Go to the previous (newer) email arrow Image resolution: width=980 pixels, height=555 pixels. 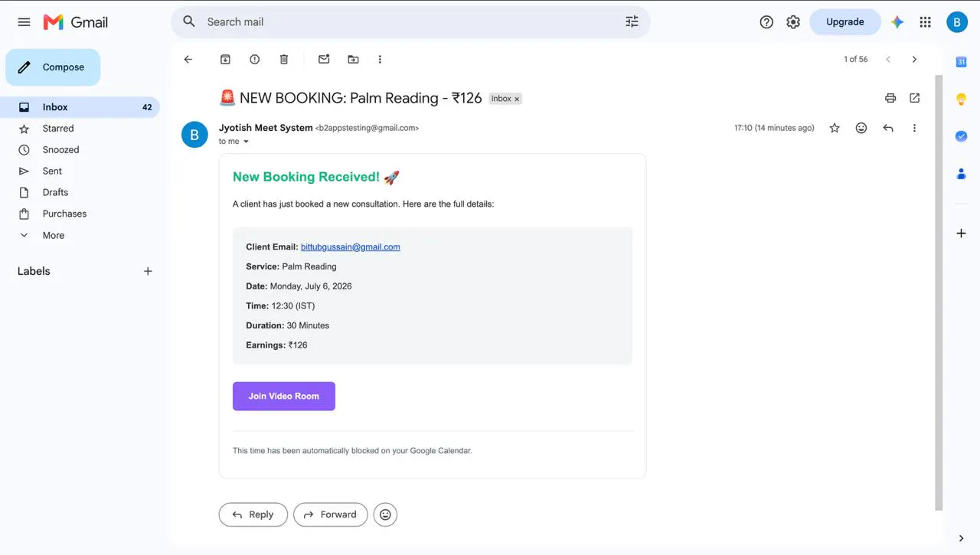click(x=888, y=59)
